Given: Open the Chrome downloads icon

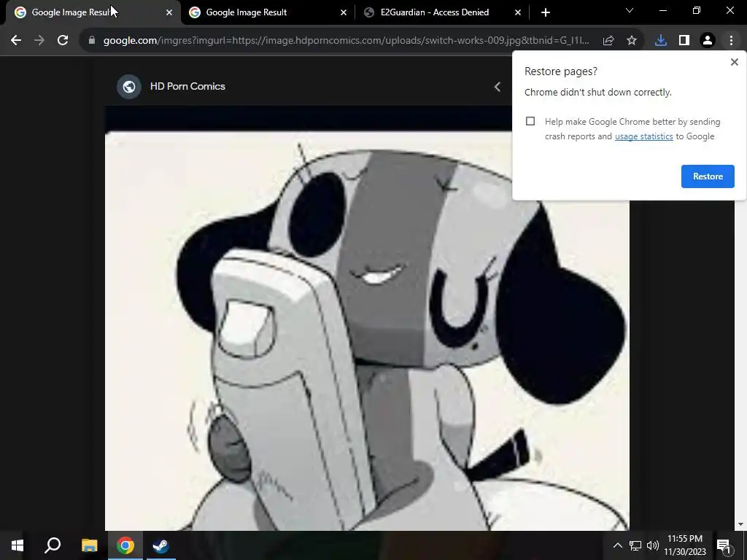Looking at the screenshot, I should point(661,41).
